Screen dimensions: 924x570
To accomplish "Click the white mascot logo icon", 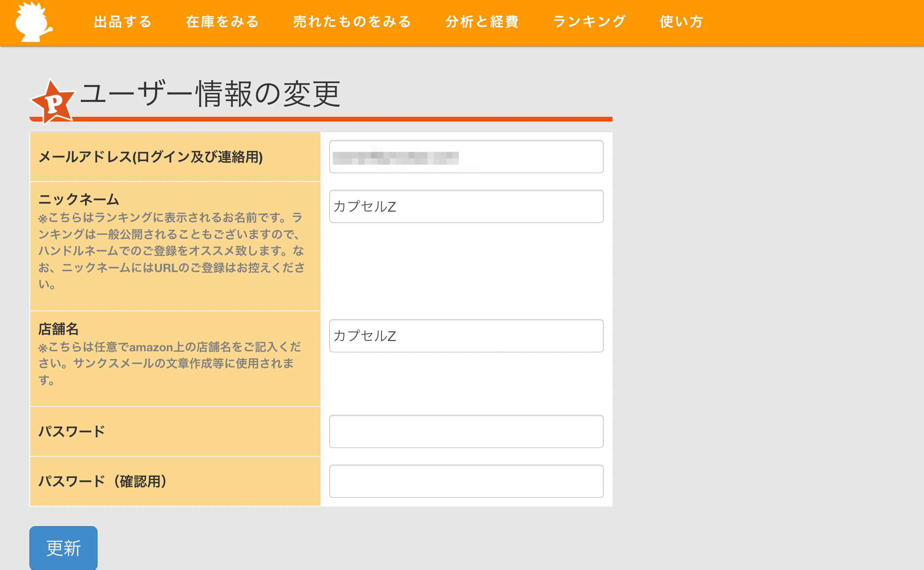I will pyautogui.click(x=34, y=22).
